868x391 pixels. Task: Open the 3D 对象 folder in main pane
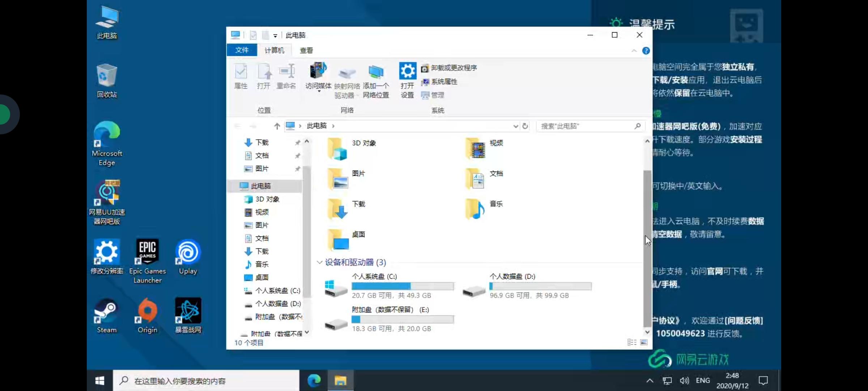[352, 149]
